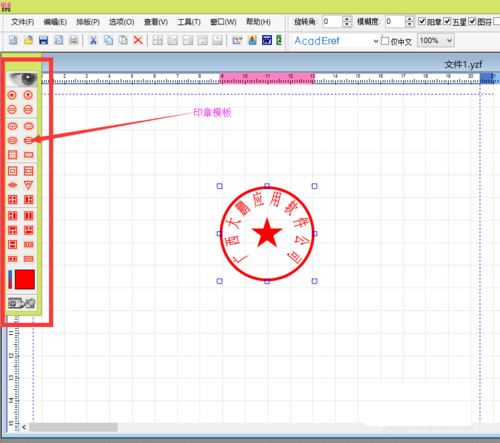The width and height of the screenshot is (500, 443).
Task: Select the round star seal template
Action: 12,95
